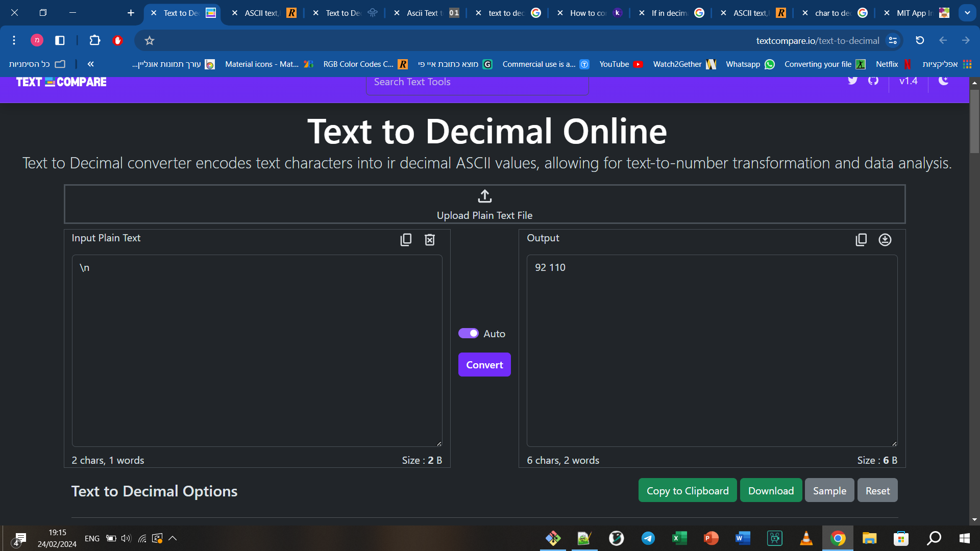Open the Twitter link icon
The width and height of the screenshot is (980, 551).
coord(852,81)
